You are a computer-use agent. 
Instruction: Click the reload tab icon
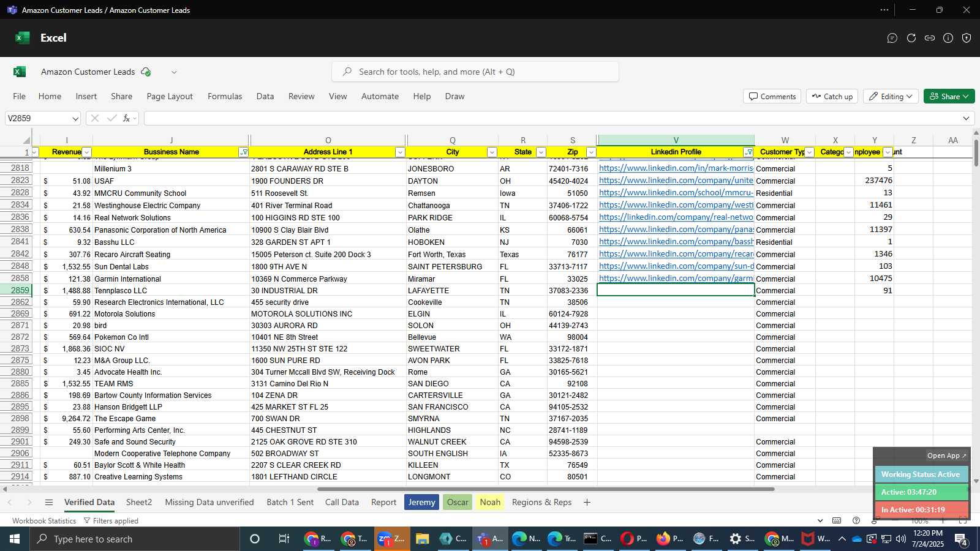911,38
